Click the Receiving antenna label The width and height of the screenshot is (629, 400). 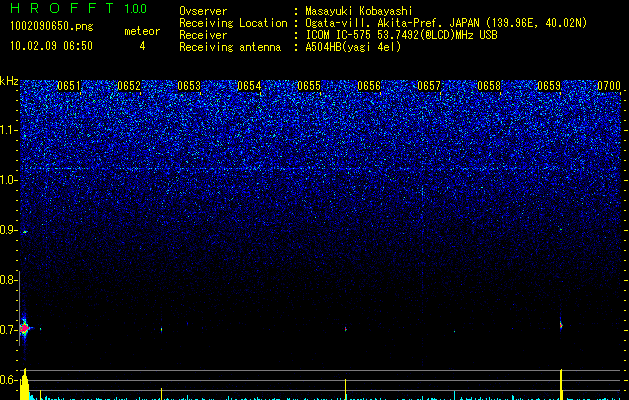(230, 47)
